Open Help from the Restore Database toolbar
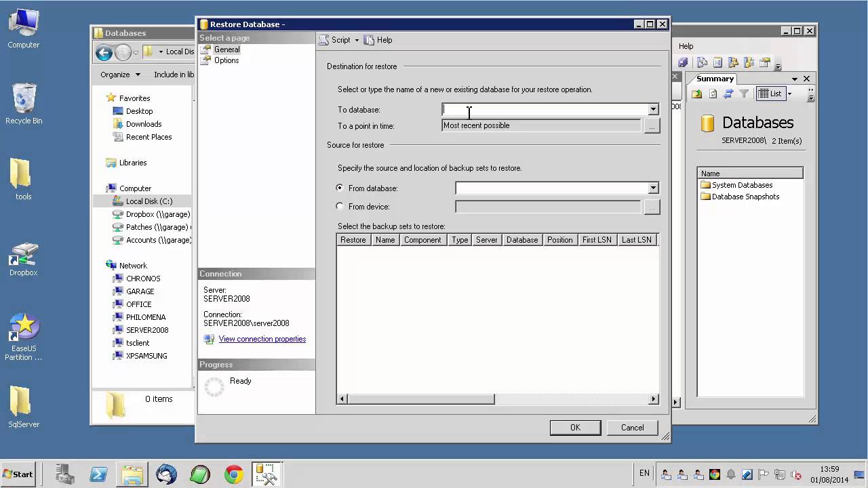868x488 pixels. click(379, 40)
